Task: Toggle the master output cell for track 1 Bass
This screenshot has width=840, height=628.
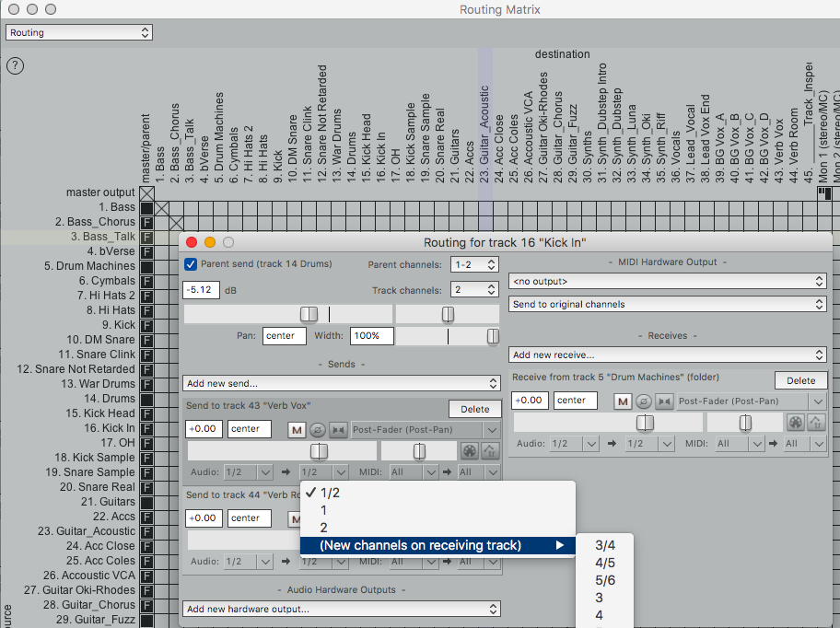Action: point(147,207)
